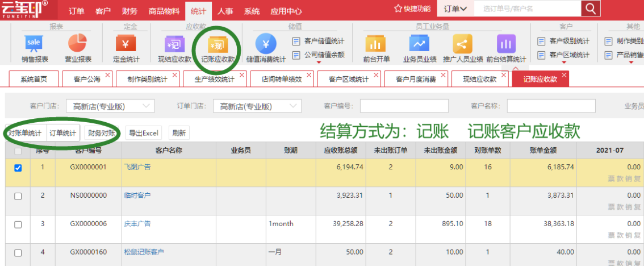
Task: Open the 客户区域统计 ribbon list item
Action: [563, 55]
